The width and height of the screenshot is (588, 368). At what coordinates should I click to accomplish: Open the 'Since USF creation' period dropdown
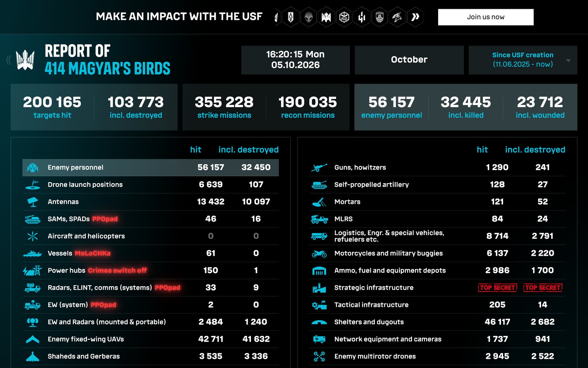pyautogui.click(x=523, y=60)
